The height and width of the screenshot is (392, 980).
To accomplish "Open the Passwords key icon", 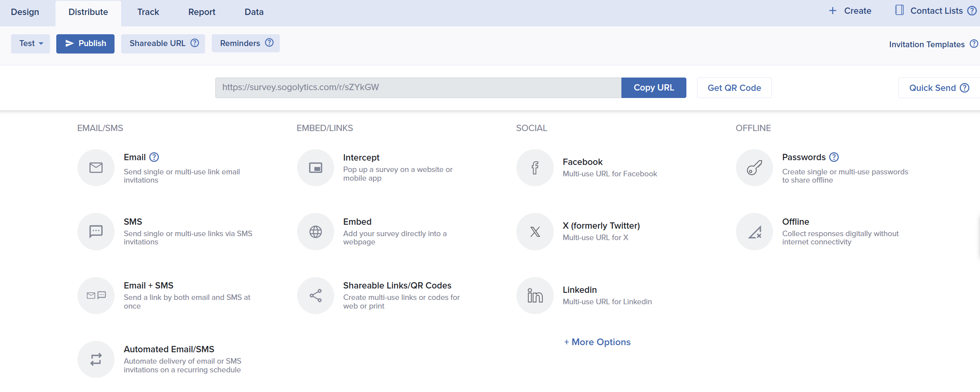I will [754, 168].
